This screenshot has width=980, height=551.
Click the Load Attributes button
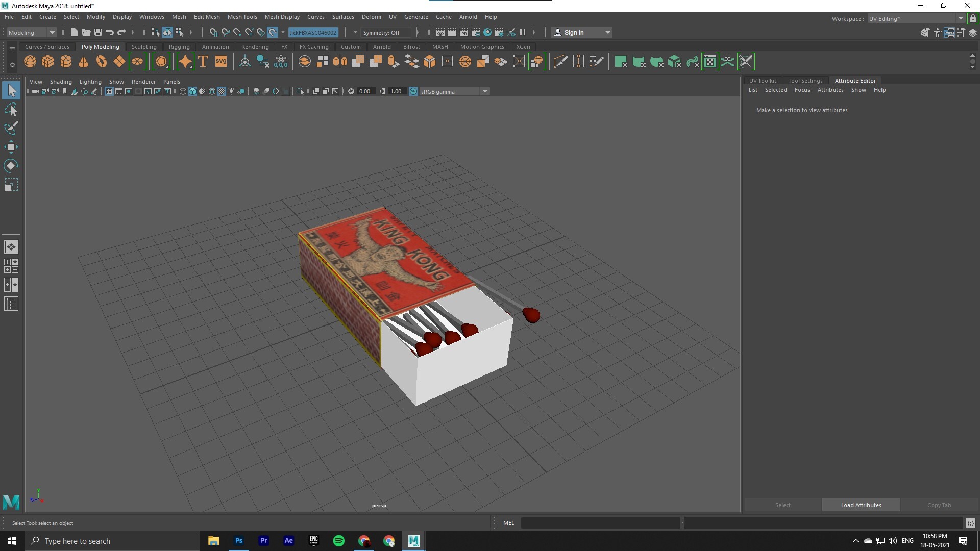[861, 505]
